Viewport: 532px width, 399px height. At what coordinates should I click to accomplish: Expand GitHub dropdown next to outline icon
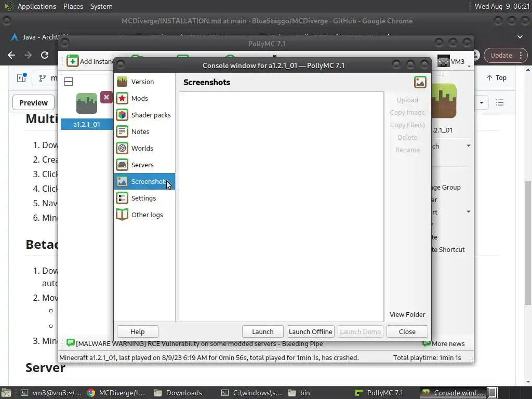point(482,102)
